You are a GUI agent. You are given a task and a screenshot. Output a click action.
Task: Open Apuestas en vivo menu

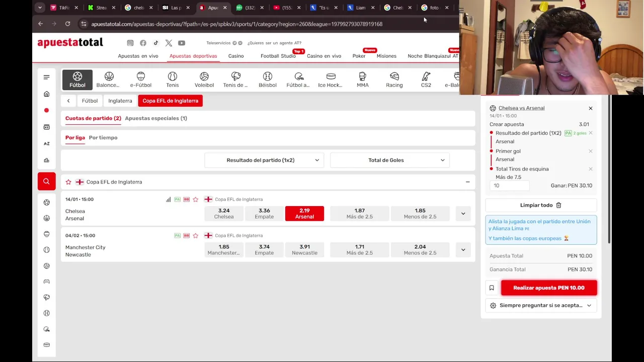138,56
